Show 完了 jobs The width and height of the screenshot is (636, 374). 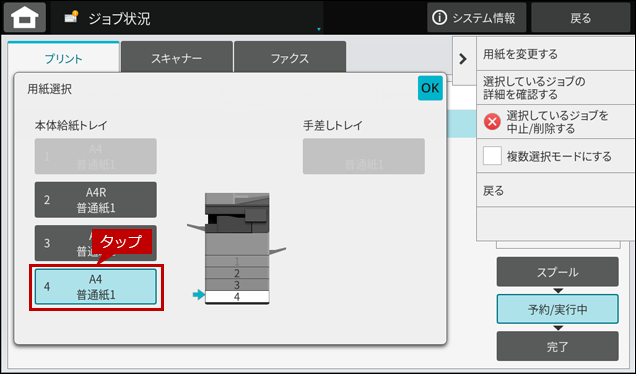coord(557,346)
